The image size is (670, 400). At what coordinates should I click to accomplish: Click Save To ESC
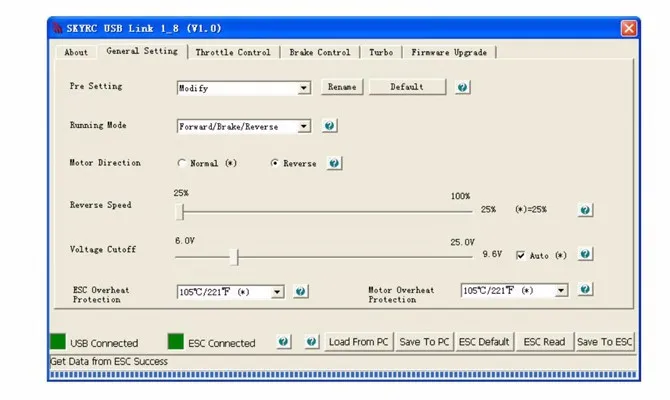(604, 342)
